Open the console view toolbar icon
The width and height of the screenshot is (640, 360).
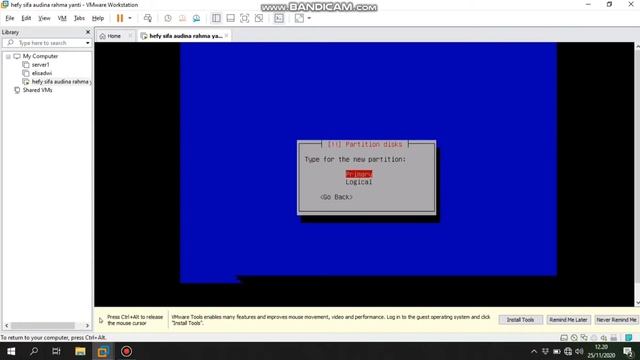click(279, 18)
